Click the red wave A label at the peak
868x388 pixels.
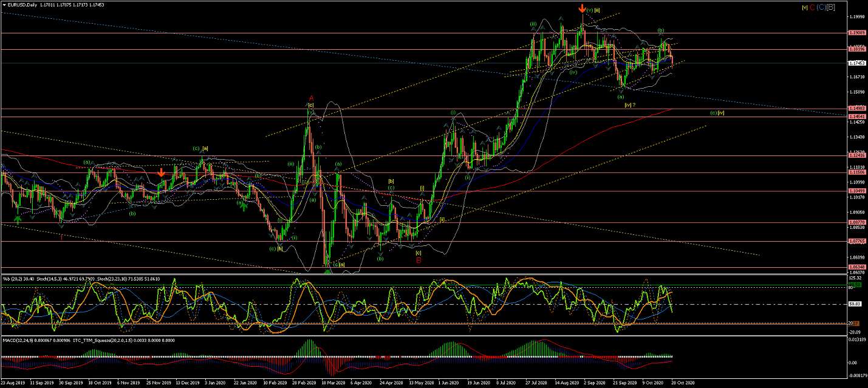click(x=311, y=98)
